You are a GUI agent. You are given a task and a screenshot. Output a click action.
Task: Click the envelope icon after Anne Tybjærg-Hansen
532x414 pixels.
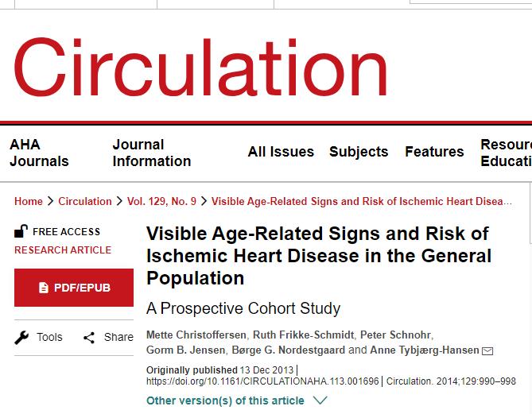pos(487,350)
